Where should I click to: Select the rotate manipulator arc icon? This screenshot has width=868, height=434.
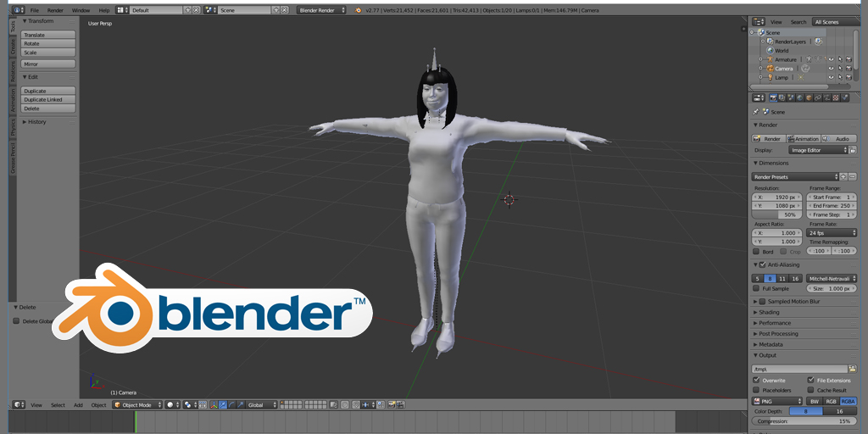point(232,404)
